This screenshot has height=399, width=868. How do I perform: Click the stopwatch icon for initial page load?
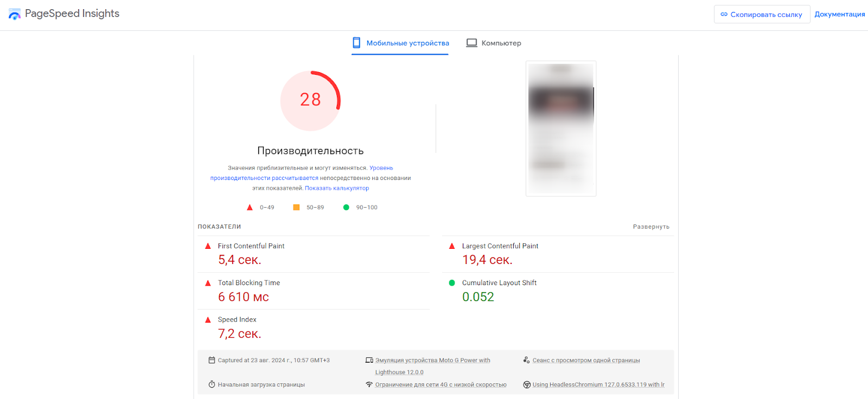point(212,384)
